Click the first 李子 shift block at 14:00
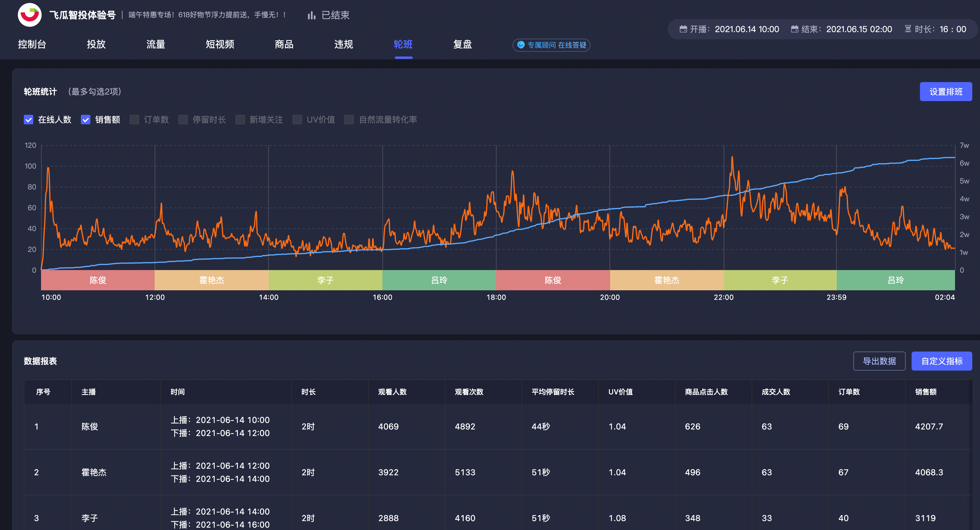The width and height of the screenshot is (980, 530). click(325, 280)
